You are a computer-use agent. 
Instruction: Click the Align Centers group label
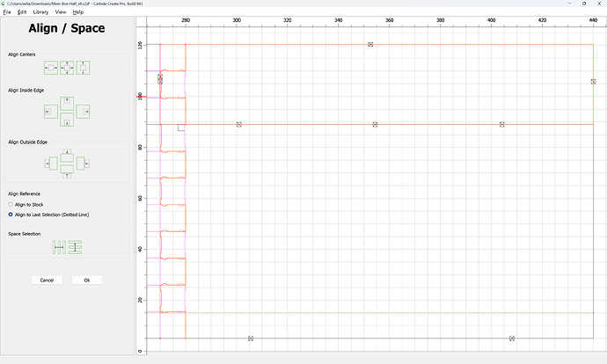pyautogui.click(x=22, y=55)
